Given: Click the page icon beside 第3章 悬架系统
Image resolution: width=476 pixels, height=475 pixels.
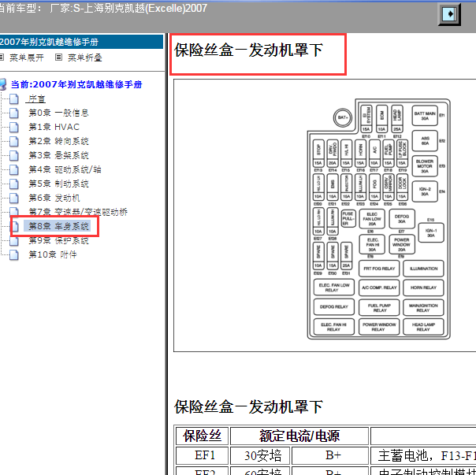Looking at the screenshot, I should [14, 155].
